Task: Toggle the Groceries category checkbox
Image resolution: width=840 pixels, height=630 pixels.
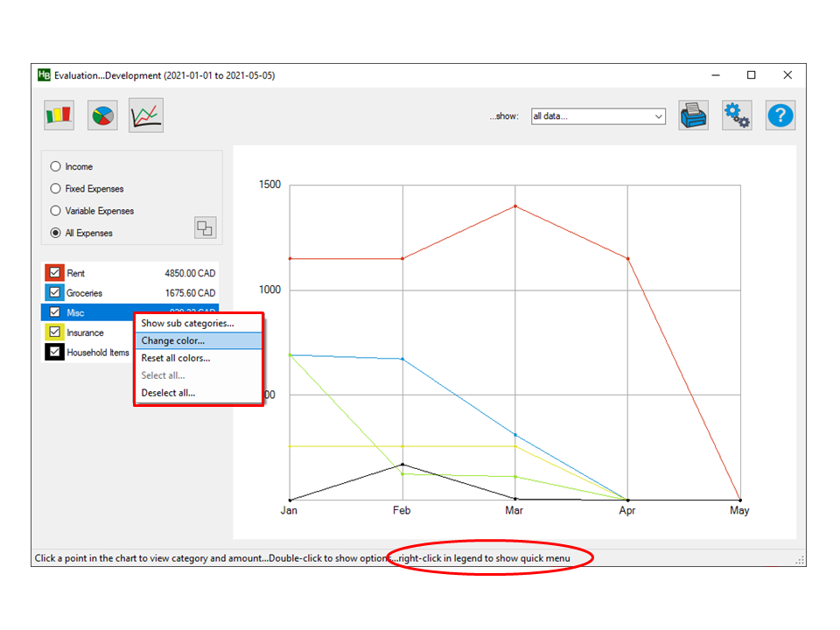Action: [x=54, y=293]
